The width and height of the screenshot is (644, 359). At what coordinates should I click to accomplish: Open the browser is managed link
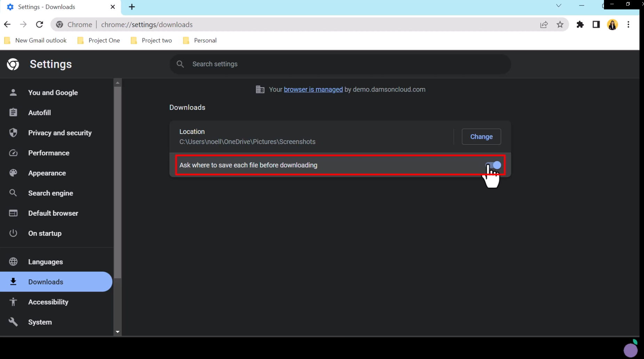click(313, 89)
